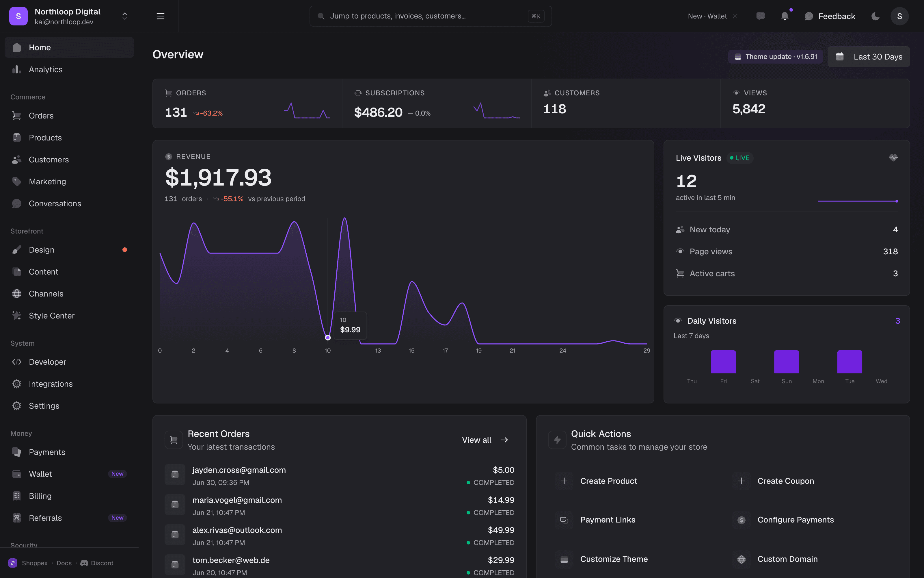Click the Referrals icon in sidebar

point(16,518)
